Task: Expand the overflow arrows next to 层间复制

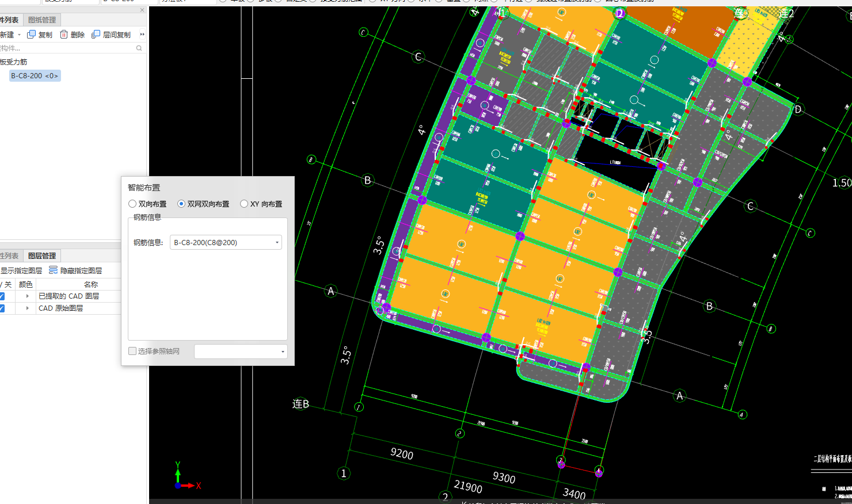Action: pyautogui.click(x=142, y=35)
